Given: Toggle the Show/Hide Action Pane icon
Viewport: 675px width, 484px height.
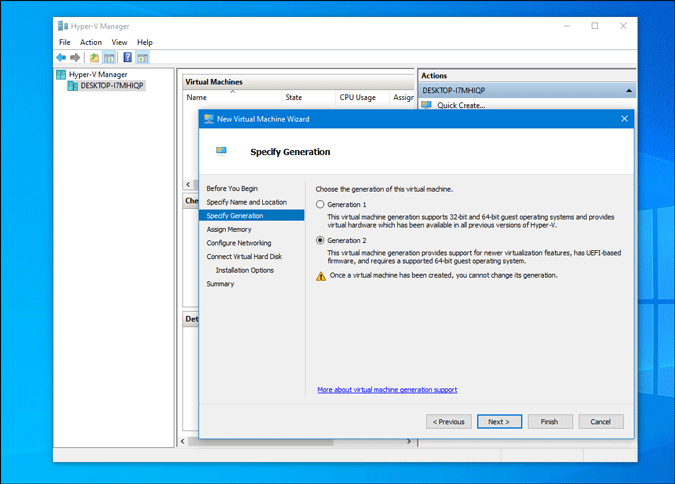Looking at the screenshot, I should tap(142, 57).
